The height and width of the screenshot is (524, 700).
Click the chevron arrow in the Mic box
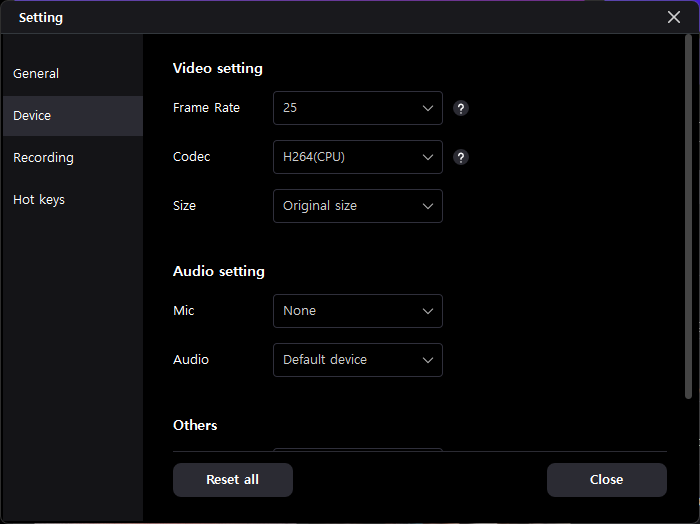point(428,311)
